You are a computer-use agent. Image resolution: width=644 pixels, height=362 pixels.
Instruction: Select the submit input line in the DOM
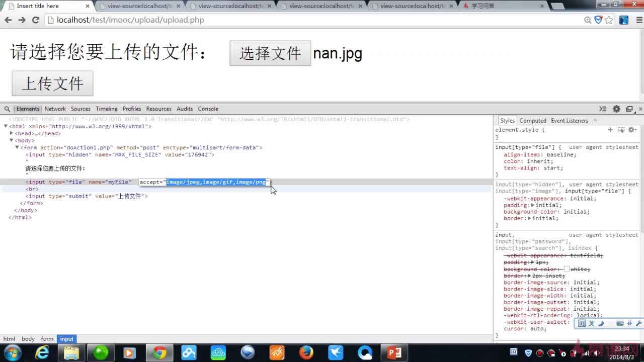[87, 196]
